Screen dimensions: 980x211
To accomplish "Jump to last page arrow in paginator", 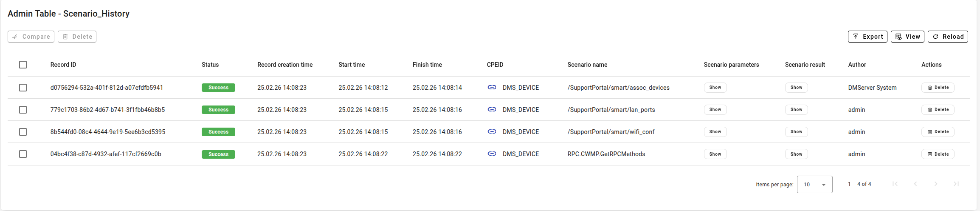I will tap(956, 184).
